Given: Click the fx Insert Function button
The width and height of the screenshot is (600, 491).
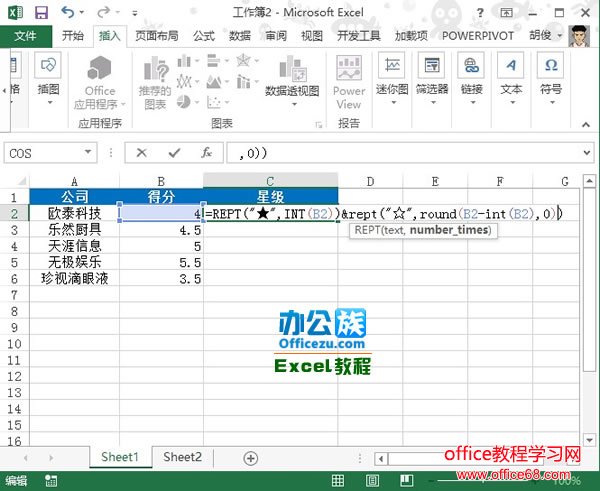Looking at the screenshot, I should point(206,153).
